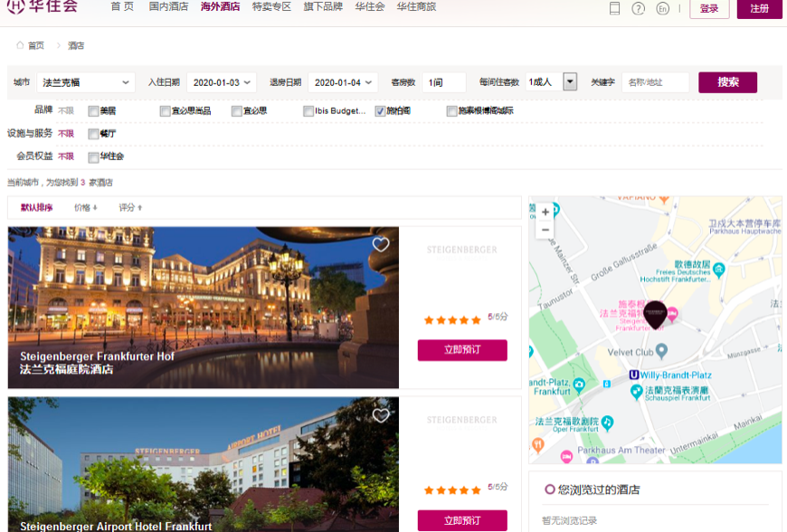787x532 pixels.
Task: Click Steigenberger brand logo of Frankfurter Hof
Action: coord(461,251)
